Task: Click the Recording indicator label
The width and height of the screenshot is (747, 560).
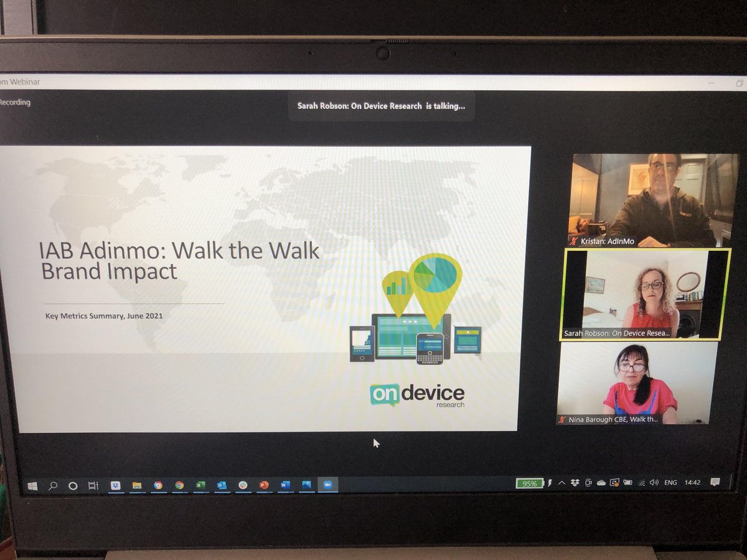Action: pyautogui.click(x=15, y=102)
